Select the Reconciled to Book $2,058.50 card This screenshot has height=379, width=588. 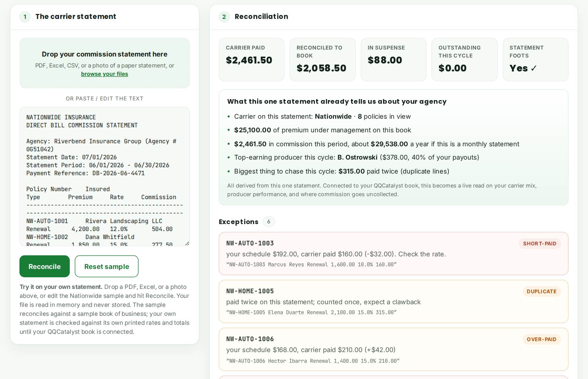pos(323,60)
